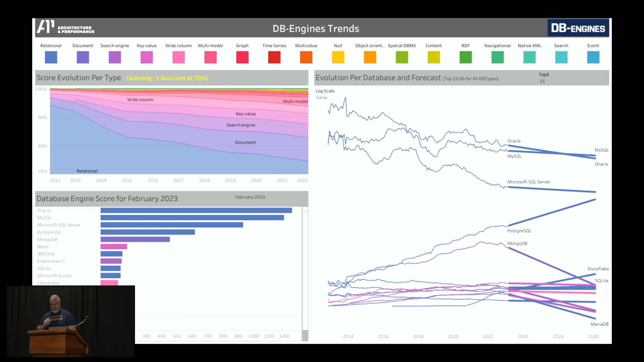Click the DB-Engines Trends title

(316, 28)
